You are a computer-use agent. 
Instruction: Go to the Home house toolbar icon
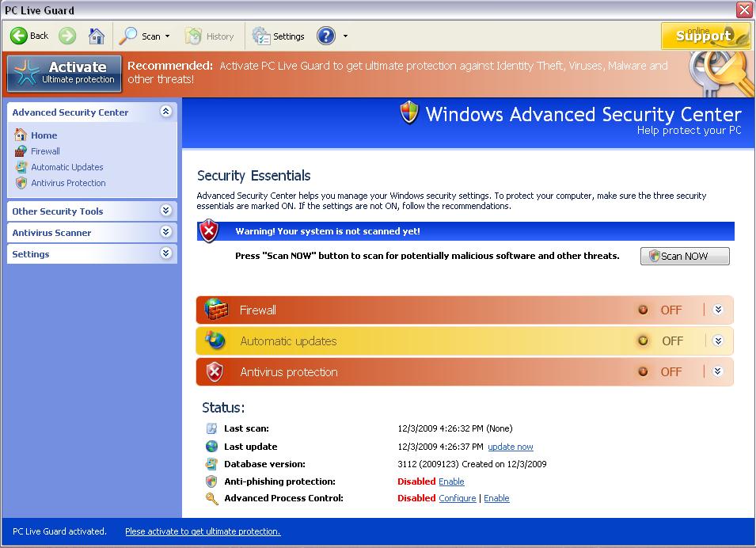point(97,36)
